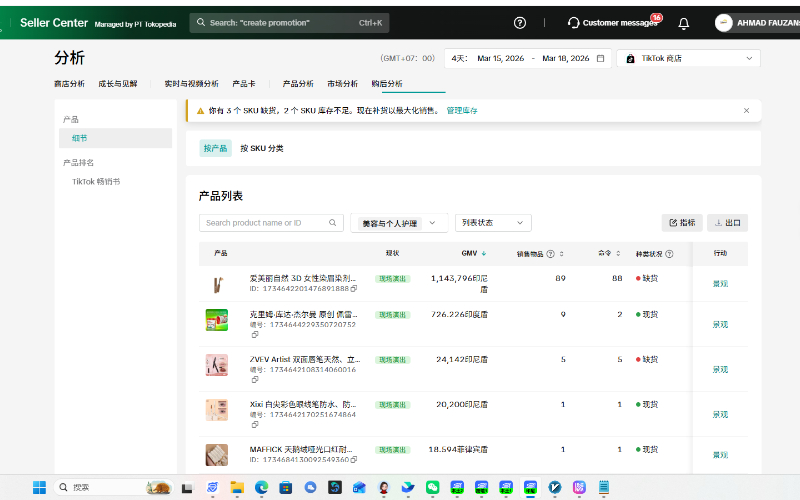Sort by the 命令 column arrows
This screenshot has height=500, width=800.
(618, 254)
